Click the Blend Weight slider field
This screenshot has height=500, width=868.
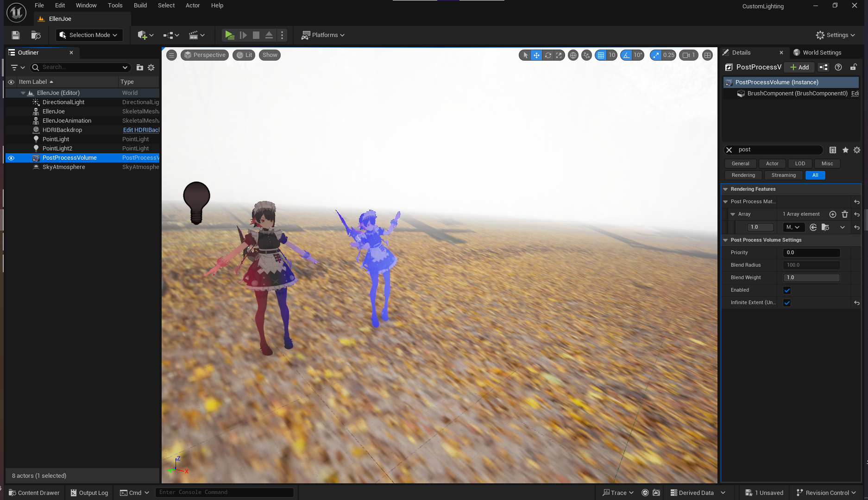(x=811, y=278)
